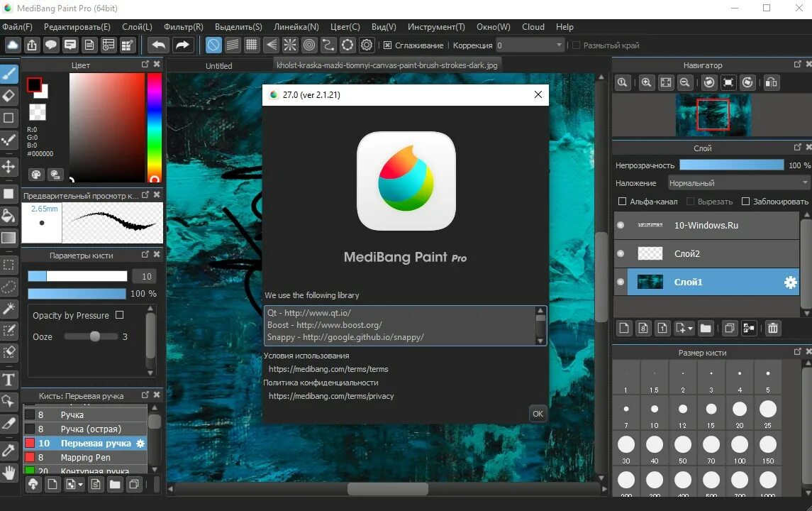Toggle the Сглаживание checkbox
Image resolution: width=812 pixels, height=511 pixels.
click(387, 45)
